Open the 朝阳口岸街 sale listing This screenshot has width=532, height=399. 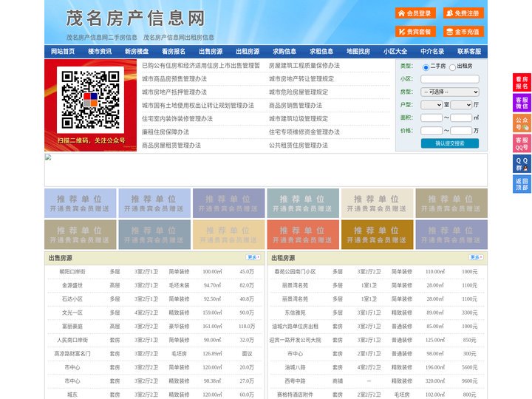tap(72, 272)
